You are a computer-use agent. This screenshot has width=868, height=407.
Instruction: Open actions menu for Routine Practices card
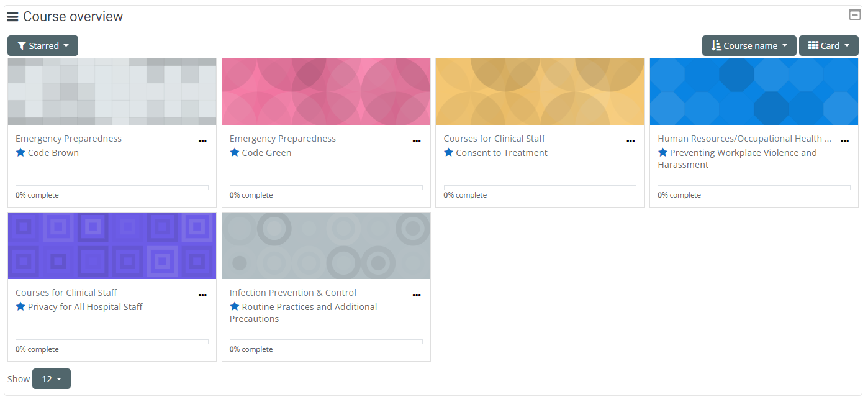pos(417,295)
